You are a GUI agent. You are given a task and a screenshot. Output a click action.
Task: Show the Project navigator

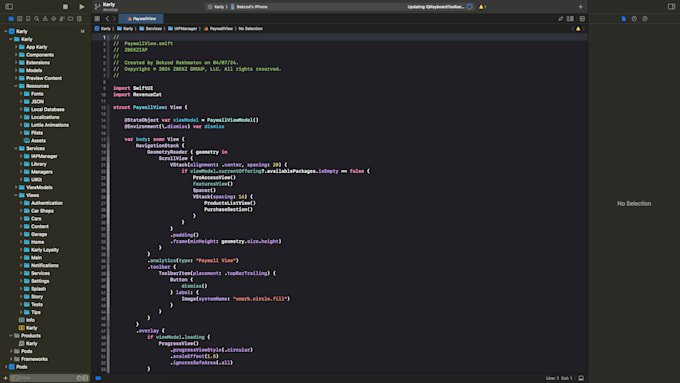point(11,19)
